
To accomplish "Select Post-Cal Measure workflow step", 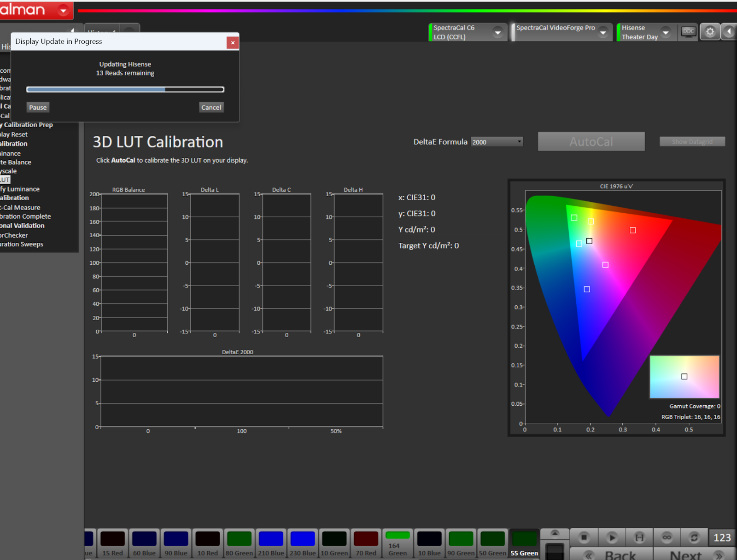I will (20, 208).
